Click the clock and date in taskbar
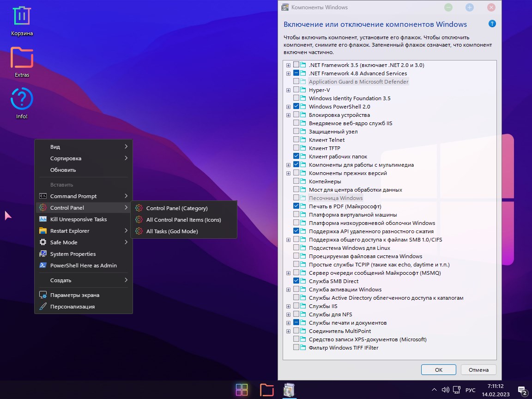 point(495,390)
